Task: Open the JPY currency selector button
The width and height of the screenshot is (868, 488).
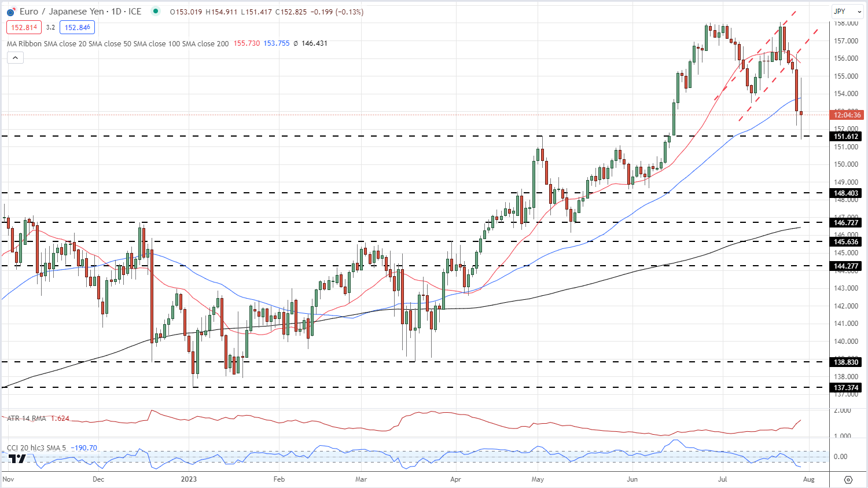Action: coord(847,11)
